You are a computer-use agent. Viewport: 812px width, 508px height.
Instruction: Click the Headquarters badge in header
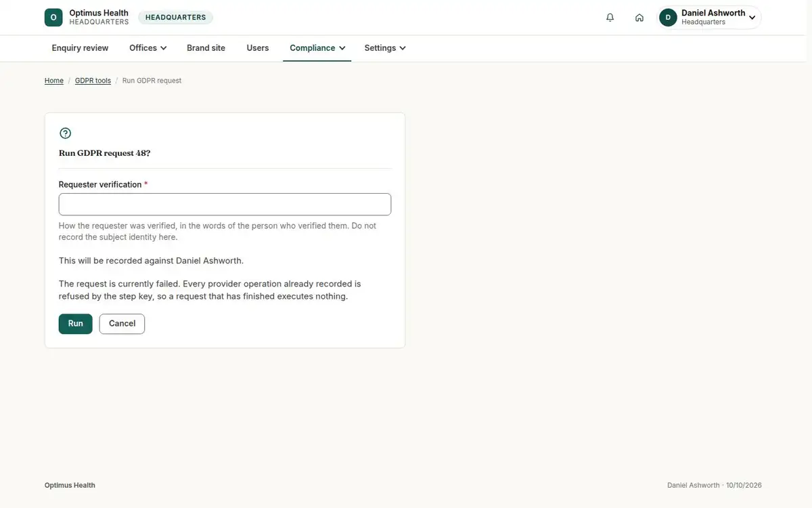tap(176, 18)
